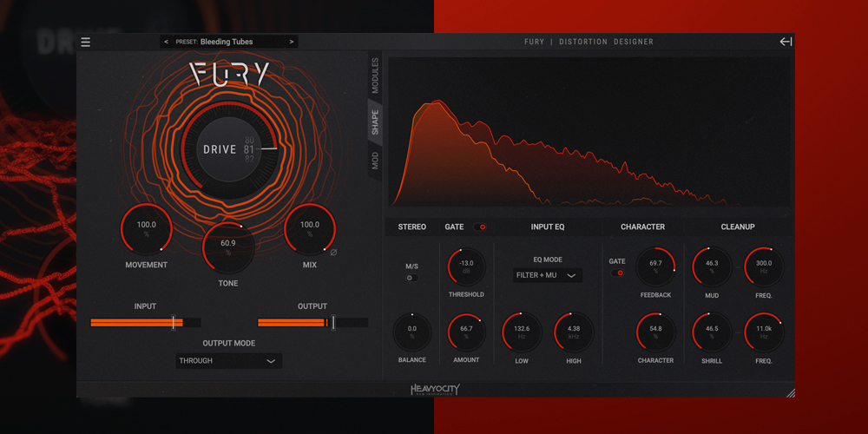Open the Bleeding Tubes preset selector
This screenshot has width=868, height=434.
[x=228, y=42]
